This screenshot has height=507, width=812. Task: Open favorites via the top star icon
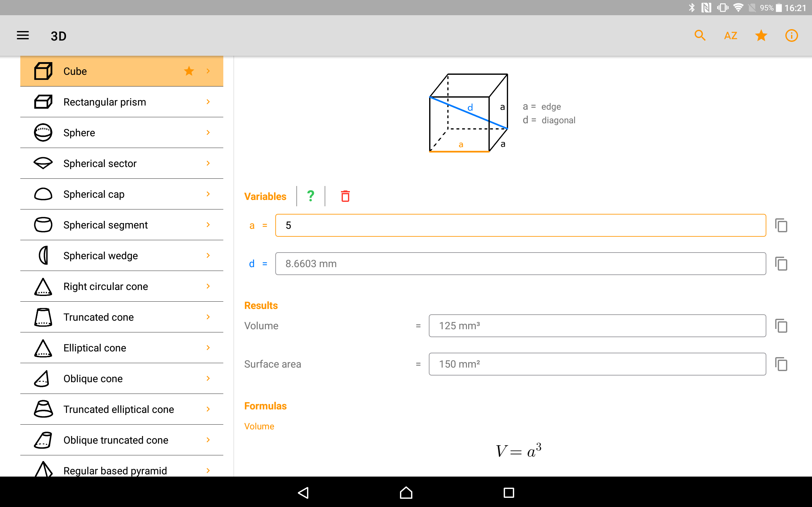tap(761, 35)
